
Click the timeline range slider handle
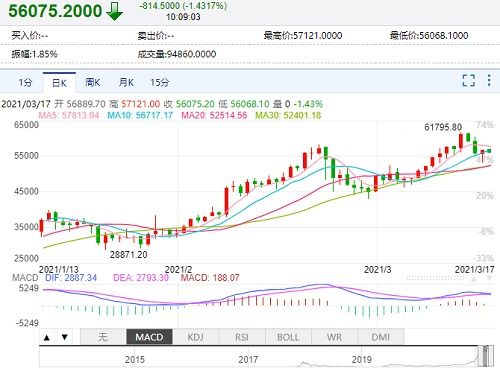tap(486, 356)
